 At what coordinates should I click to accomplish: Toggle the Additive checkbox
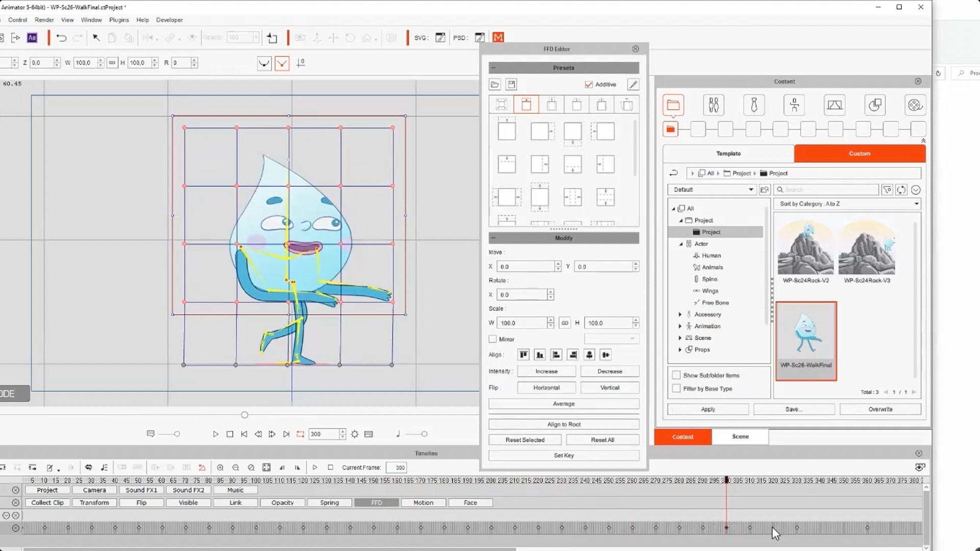click(x=589, y=85)
